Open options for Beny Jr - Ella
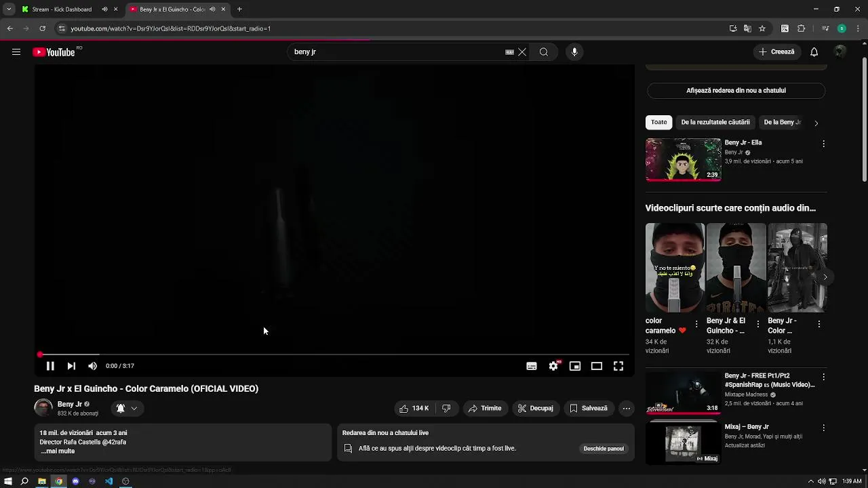 [x=824, y=144]
